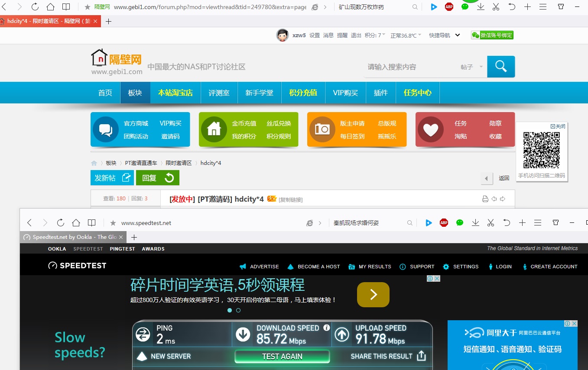Click the download arrow icon in gebi1 browser toolbar
This screenshot has height=370, width=588.
[x=481, y=7]
